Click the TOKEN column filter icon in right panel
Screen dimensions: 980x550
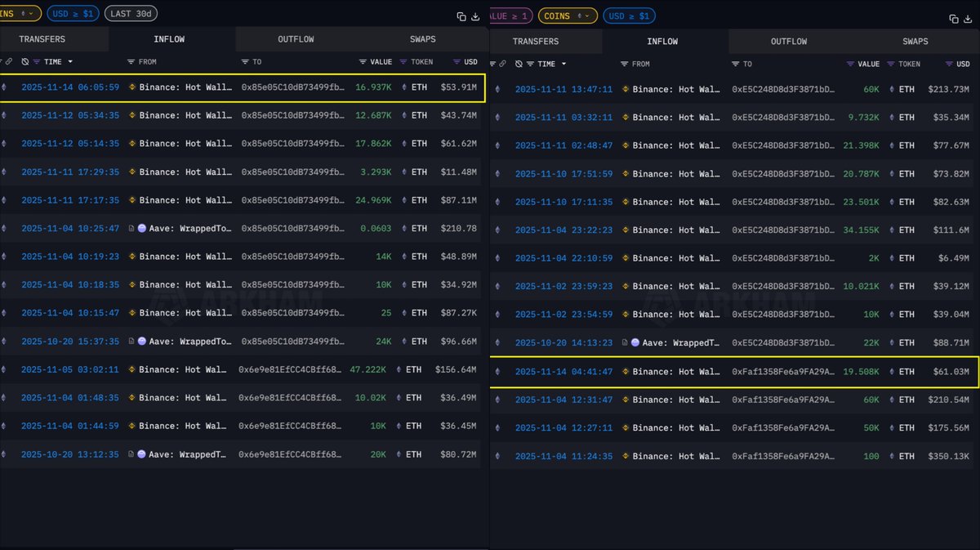point(891,64)
